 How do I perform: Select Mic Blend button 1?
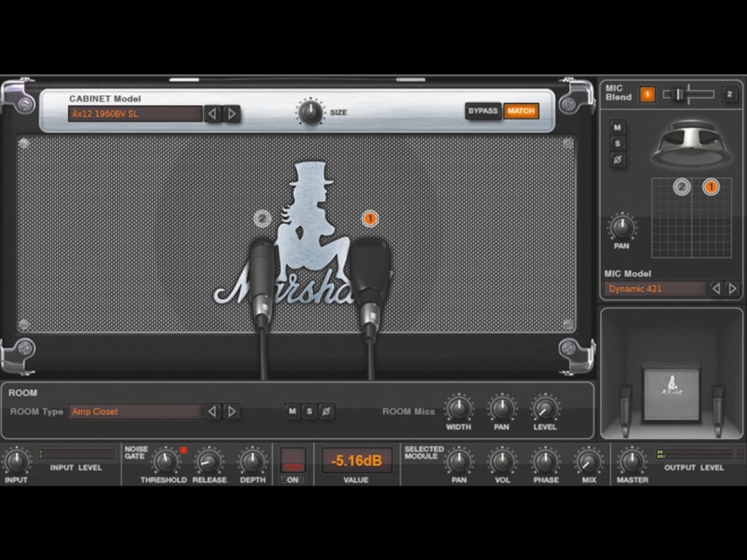point(647,94)
